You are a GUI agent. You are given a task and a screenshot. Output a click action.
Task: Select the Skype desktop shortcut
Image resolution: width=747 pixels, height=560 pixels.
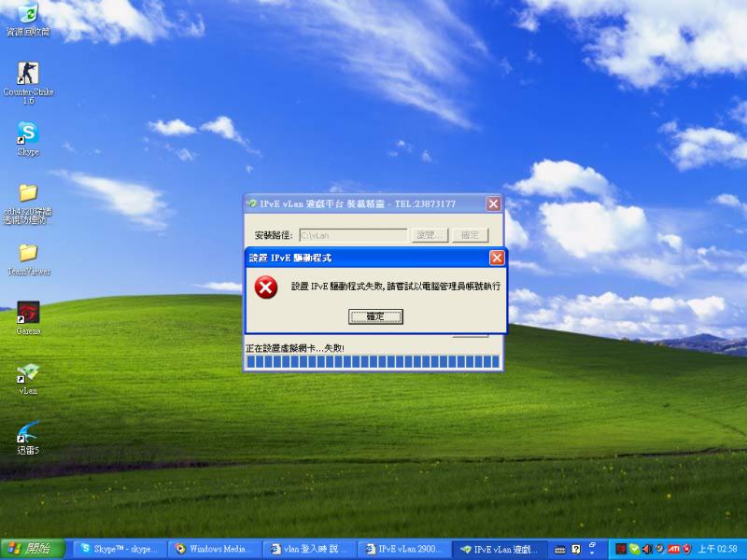28,138
